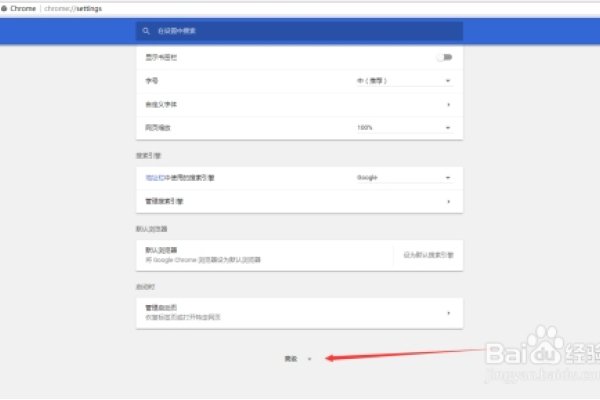This screenshot has height=400, width=600.
Task: Open the page zoom 100% dropdown
Action: point(404,127)
